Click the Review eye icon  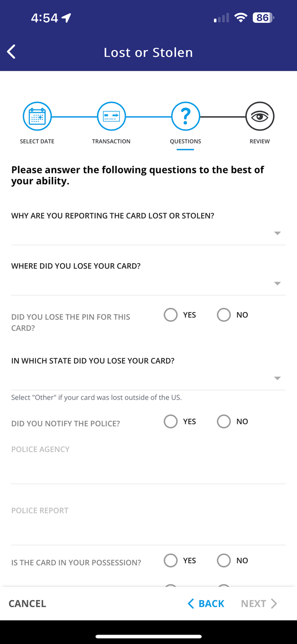coord(260,116)
